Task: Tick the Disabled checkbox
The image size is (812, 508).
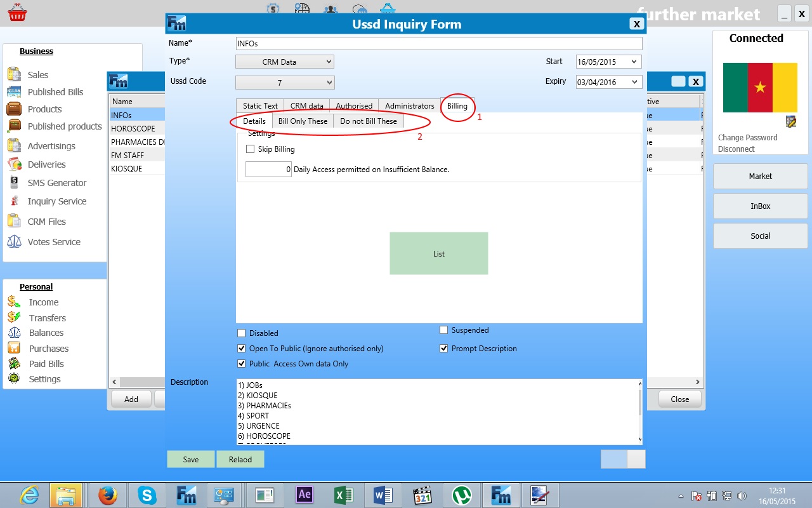Action: (x=241, y=333)
